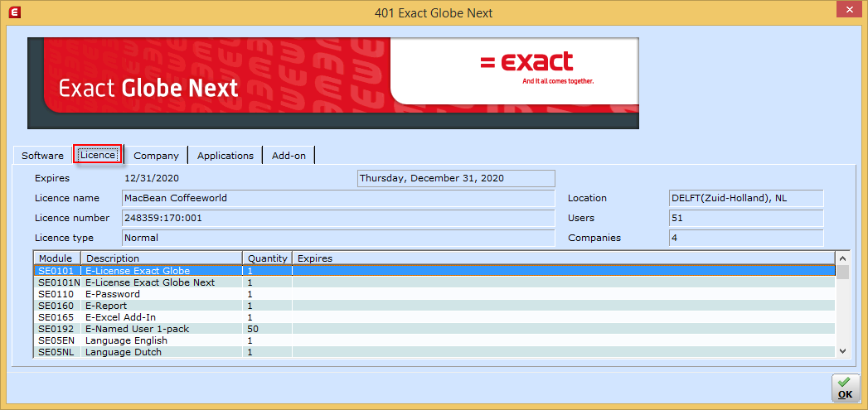Select the SE0160 E-Report row
Screen dimensions: 868x410
click(434, 306)
